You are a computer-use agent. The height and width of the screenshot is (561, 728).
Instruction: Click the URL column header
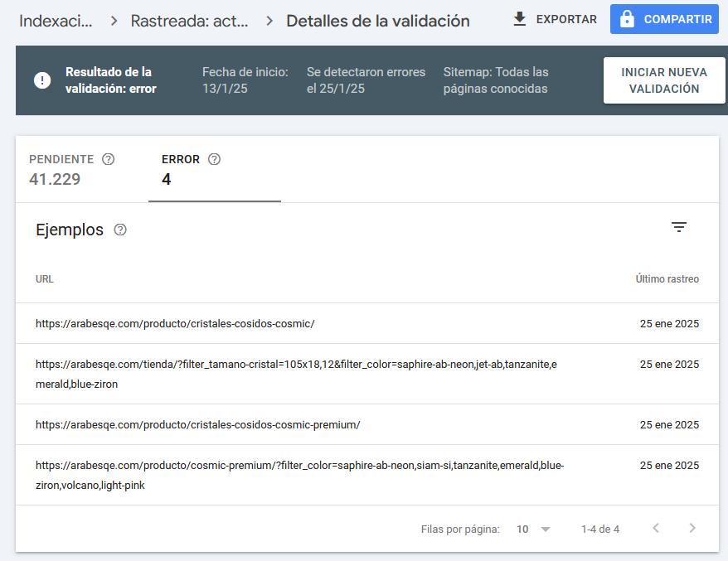tap(45, 279)
